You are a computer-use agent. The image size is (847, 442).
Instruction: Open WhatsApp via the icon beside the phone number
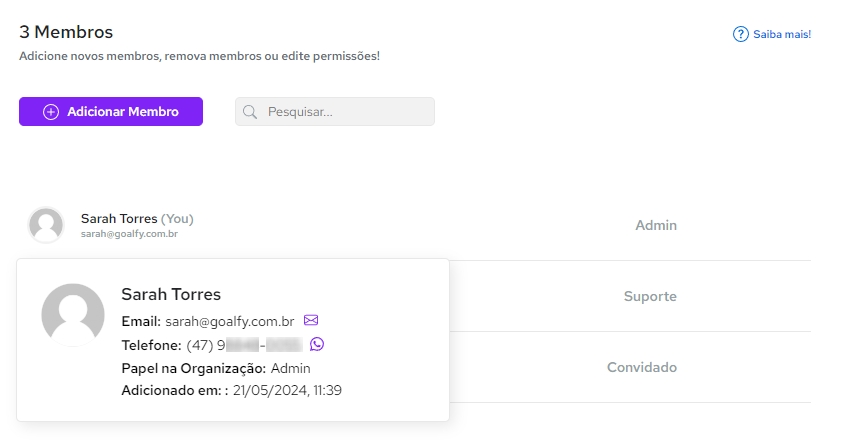(317, 344)
